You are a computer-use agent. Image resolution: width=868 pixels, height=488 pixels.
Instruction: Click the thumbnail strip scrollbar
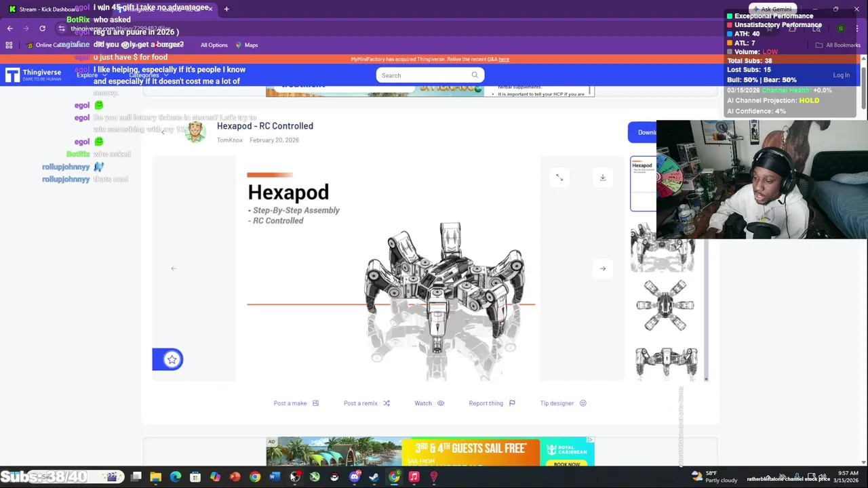point(706,311)
